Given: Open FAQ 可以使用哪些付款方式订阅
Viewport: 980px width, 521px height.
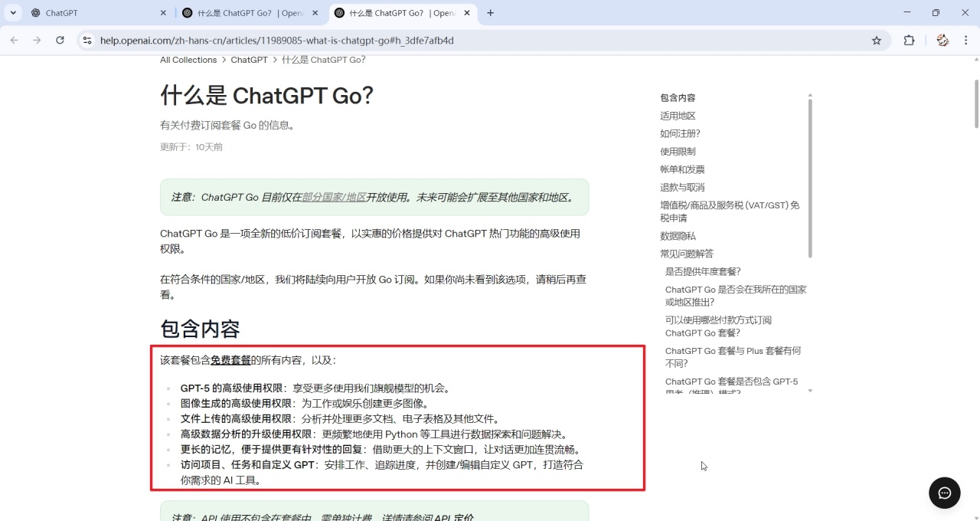Looking at the screenshot, I should [718, 326].
